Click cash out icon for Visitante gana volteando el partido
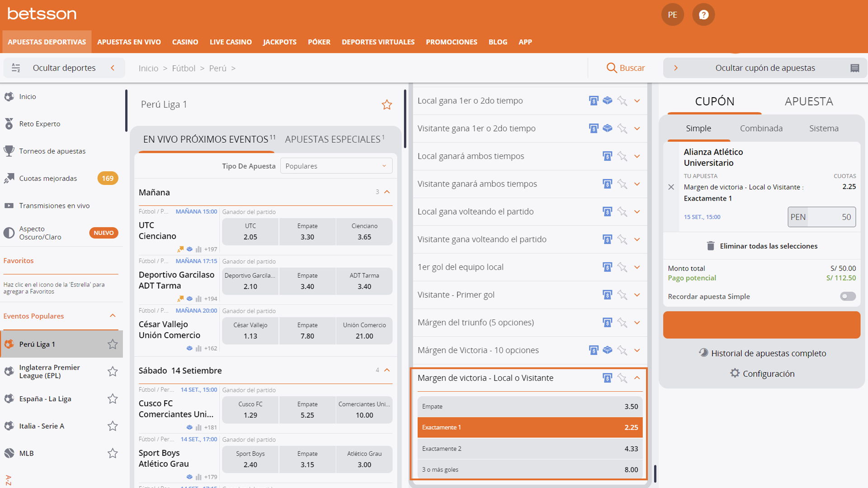The image size is (868, 488). 607,239
